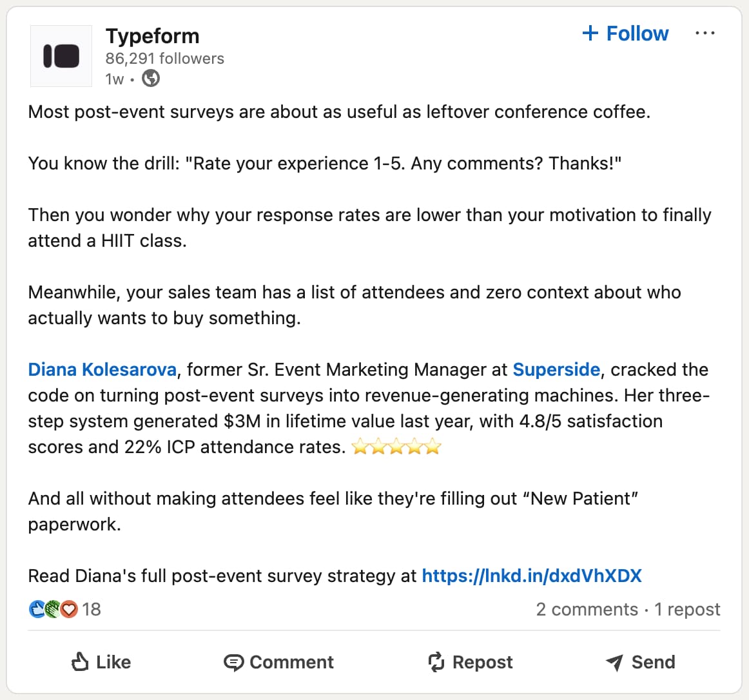The image size is (749, 700).
Task: Open the lnkd.in survey strategy link
Action: point(532,576)
